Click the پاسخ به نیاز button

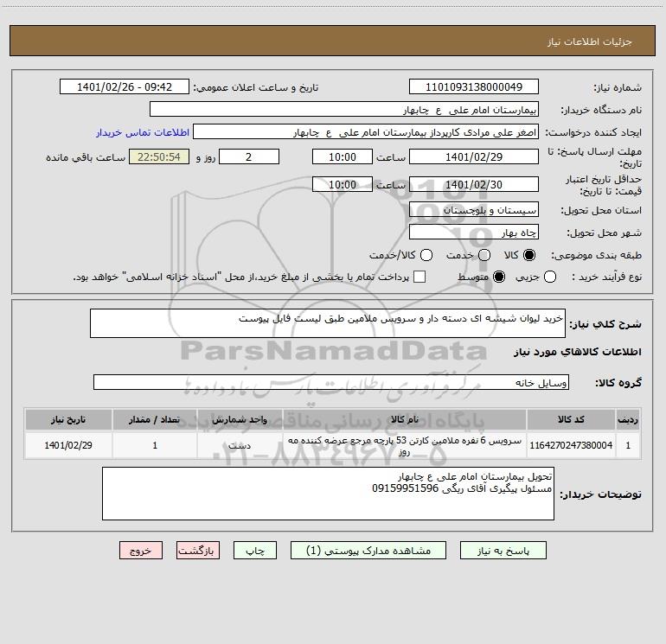(503, 551)
